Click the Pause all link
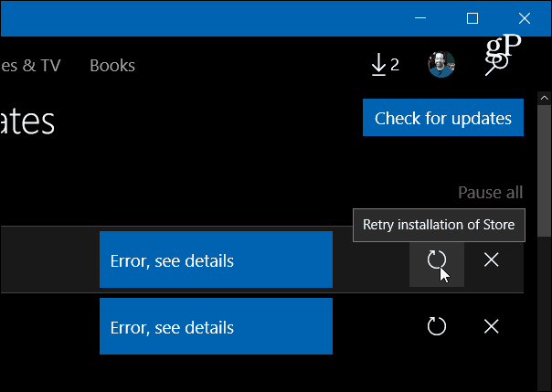552x392 pixels. (x=490, y=193)
